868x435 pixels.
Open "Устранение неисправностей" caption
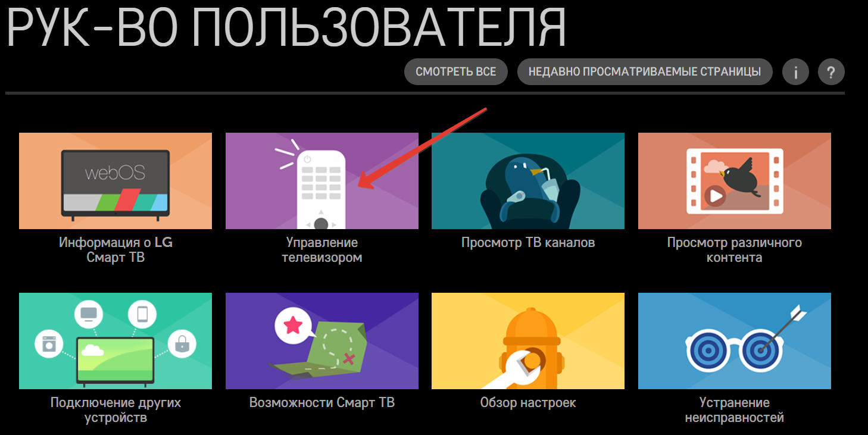pyautogui.click(x=734, y=410)
